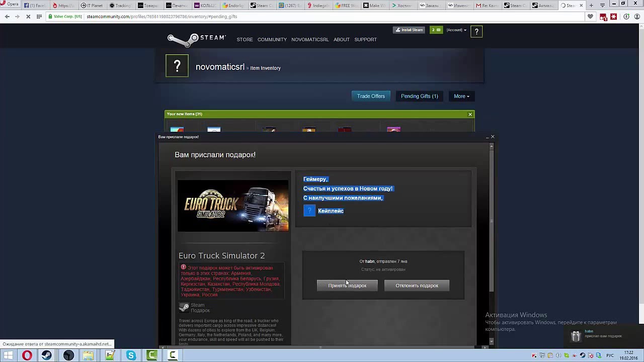The image size is (644, 362).
Task: Click the Euro Truck Simulator 2 title
Action: point(221,255)
